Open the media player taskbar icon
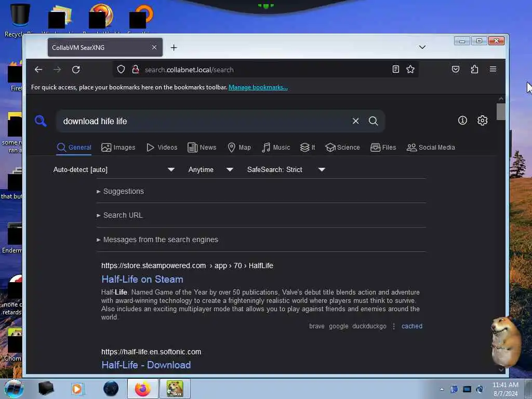Screen dimensions: 532x399 (x=77, y=389)
